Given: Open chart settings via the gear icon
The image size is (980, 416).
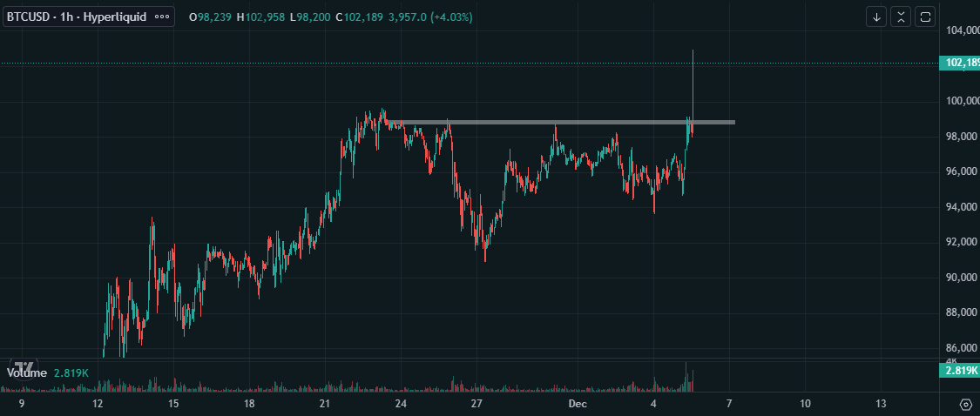Looking at the screenshot, I should coord(965,404).
